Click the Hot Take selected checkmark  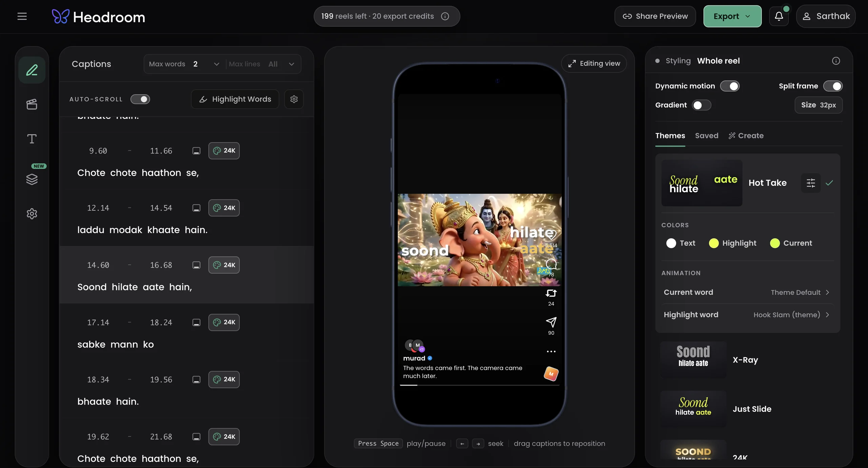tap(829, 183)
